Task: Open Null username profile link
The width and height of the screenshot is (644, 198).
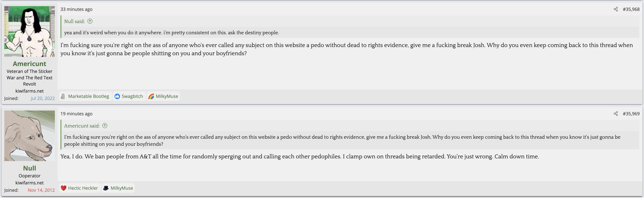Action: 30,168
